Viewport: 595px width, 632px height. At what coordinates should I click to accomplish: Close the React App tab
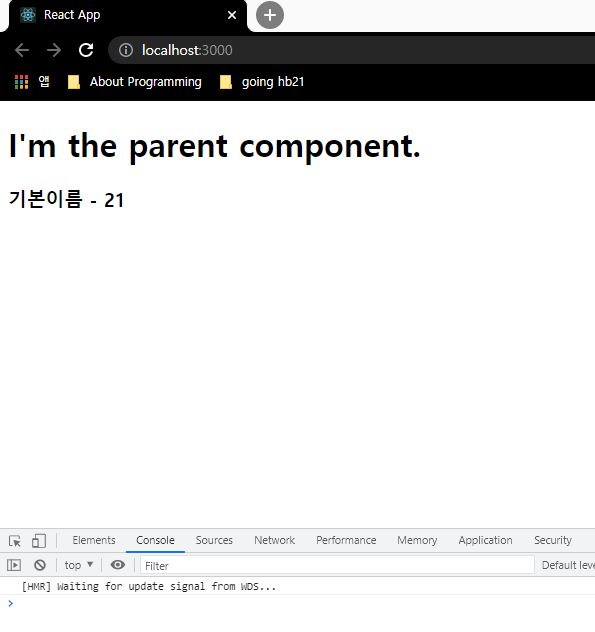click(x=232, y=15)
